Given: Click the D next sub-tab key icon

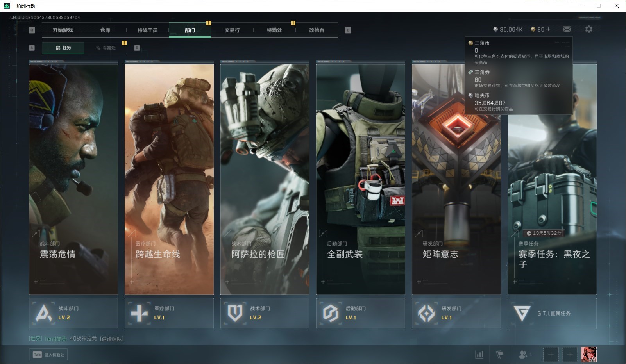Looking at the screenshot, I should point(137,48).
